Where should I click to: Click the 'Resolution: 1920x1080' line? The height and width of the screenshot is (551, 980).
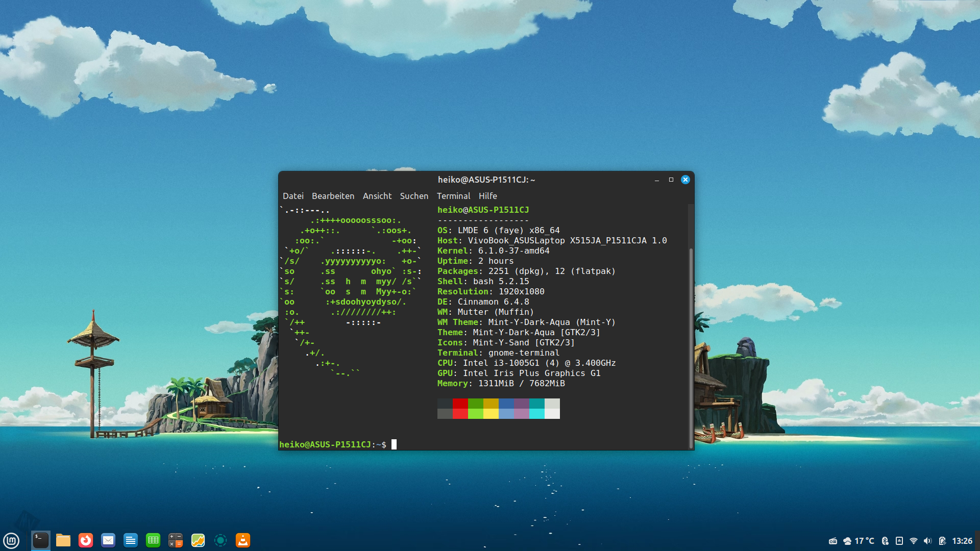click(491, 291)
